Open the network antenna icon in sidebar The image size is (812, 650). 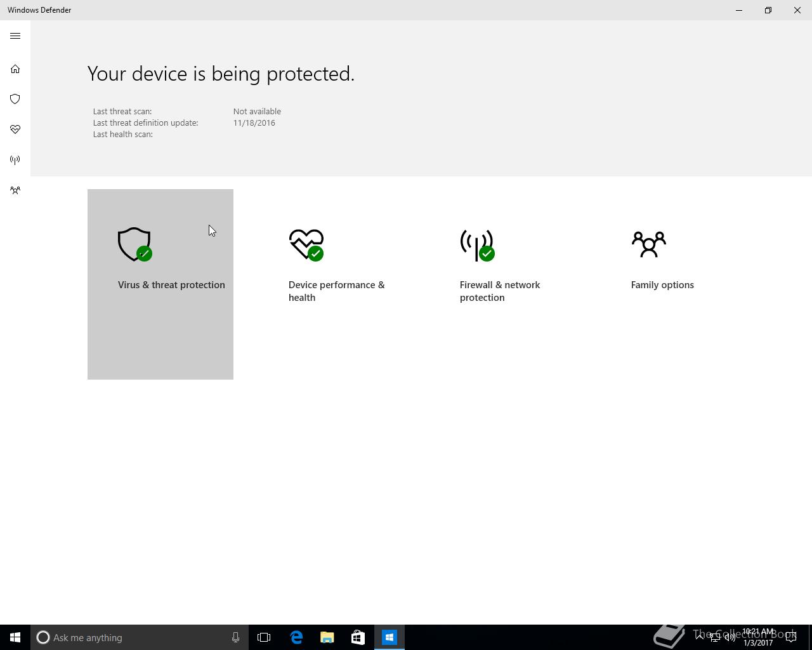click(x=15, y=160)
